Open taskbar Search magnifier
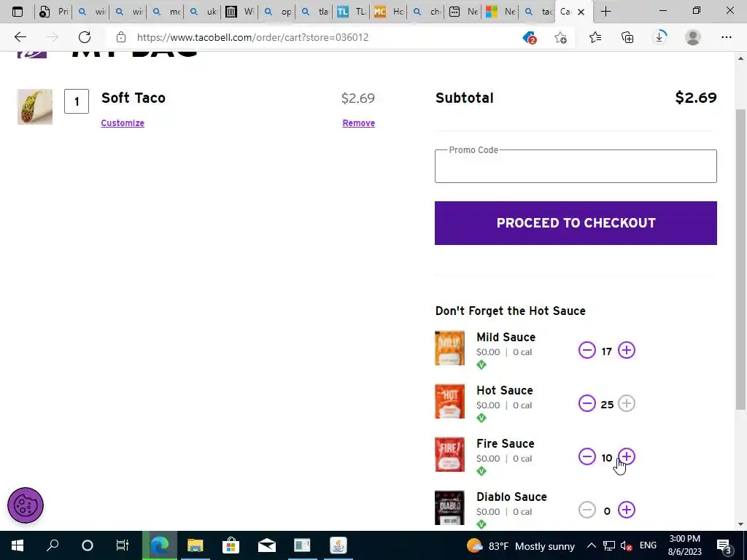 pyautogui.click(x=53, y=545)
